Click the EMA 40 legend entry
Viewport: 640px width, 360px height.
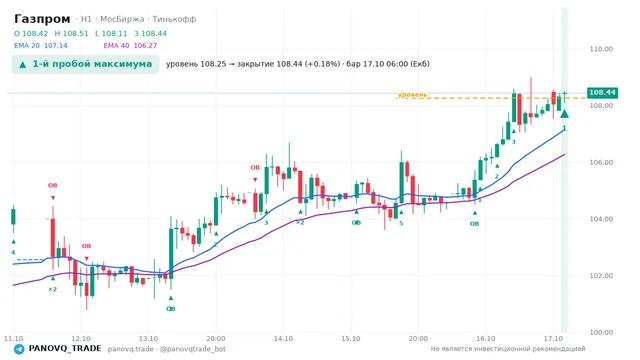pyautogui.click(x=130, y=46)
